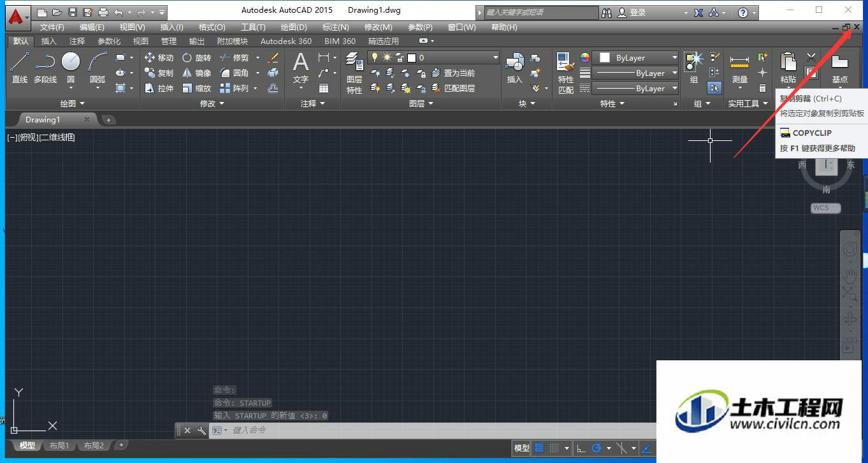Switch to the 布局1 layout tab
868x463 pixels.
coord(59,446)
